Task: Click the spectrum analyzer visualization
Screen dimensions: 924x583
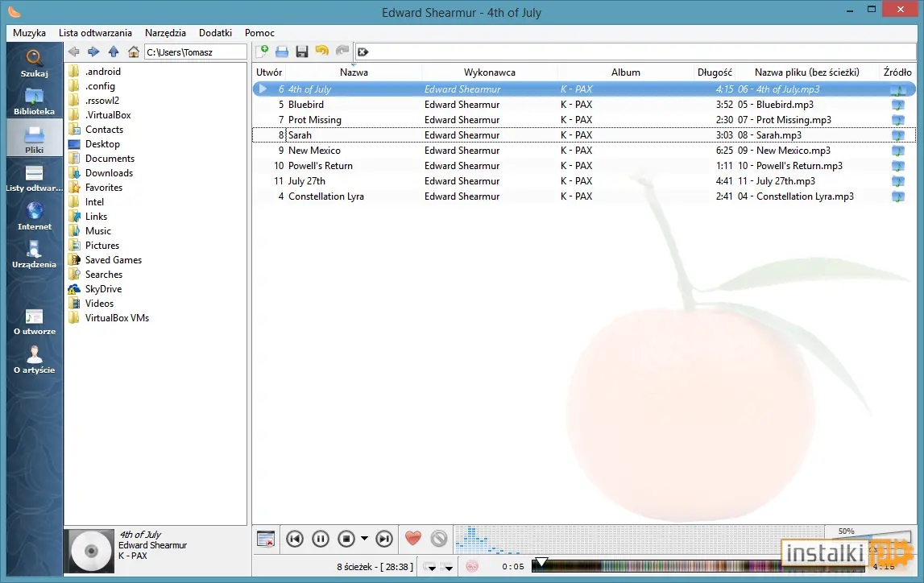Action: pyautogui.click(x=638, y=540)
